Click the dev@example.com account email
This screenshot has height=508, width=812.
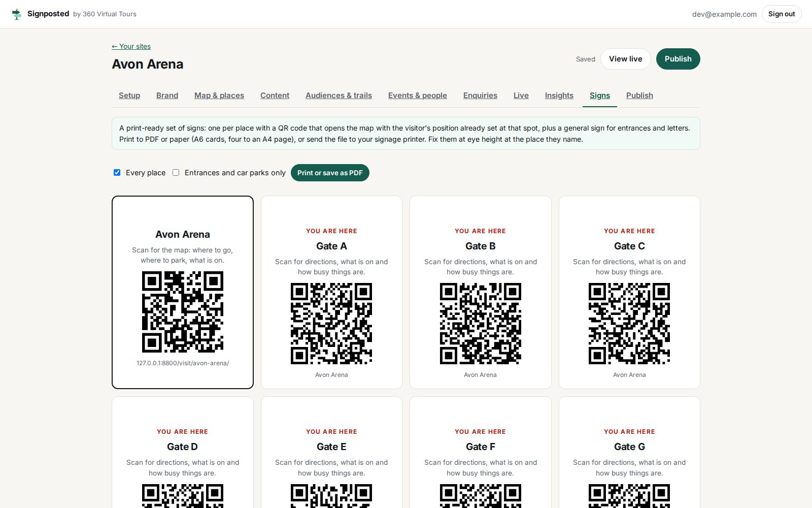tap(724, 14)
